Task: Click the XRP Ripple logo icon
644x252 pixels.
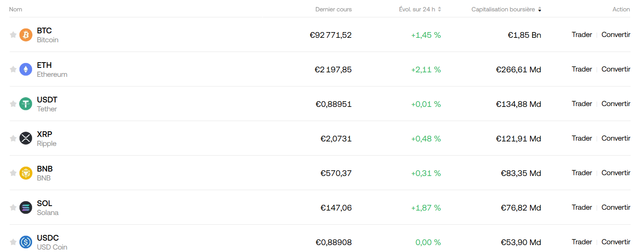Action: click(26, 139)
